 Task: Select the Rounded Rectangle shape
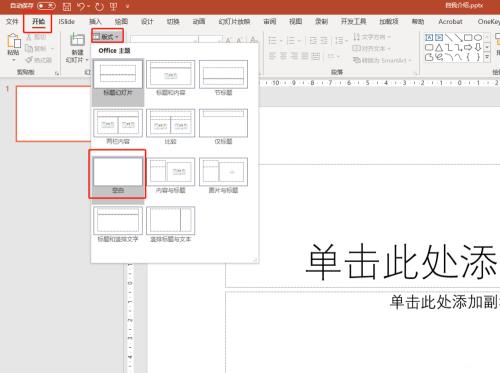tap(429, 47)
